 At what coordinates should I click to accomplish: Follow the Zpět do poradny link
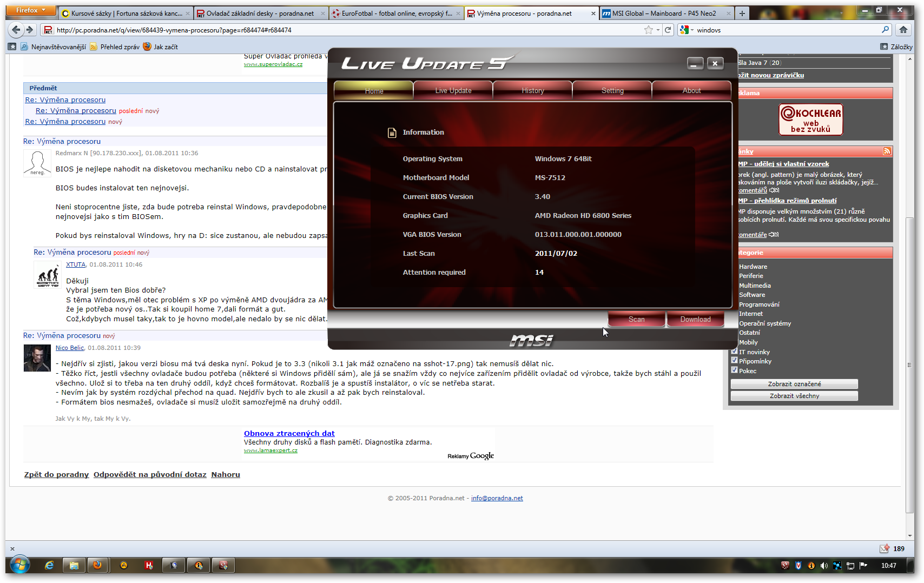[56, 474]
